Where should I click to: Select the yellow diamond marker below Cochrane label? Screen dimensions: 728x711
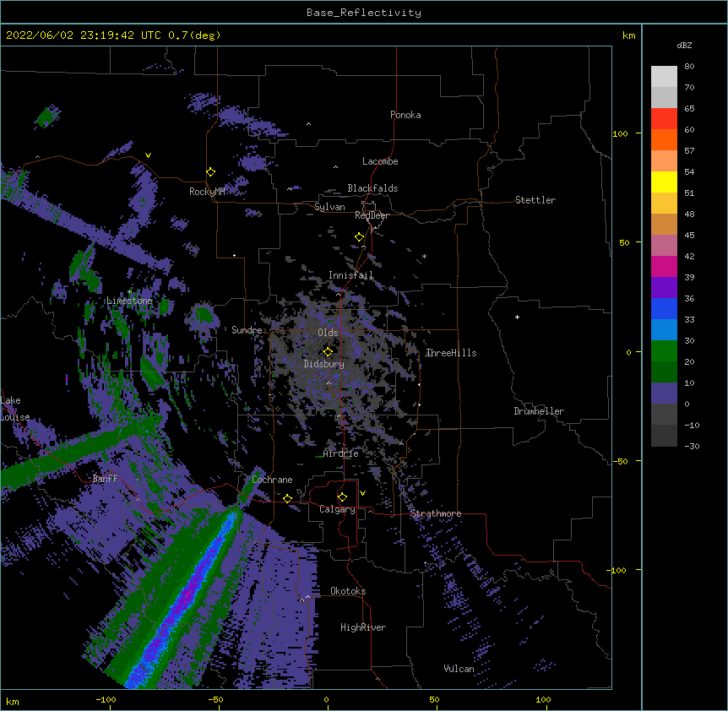pyautogui.click(x=287, y=498)
